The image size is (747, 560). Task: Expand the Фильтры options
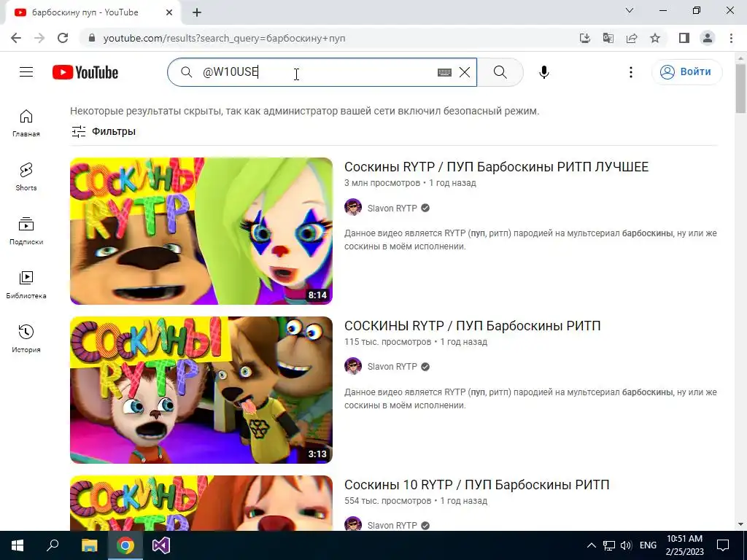pyautogui.click(x=104, y=131)
